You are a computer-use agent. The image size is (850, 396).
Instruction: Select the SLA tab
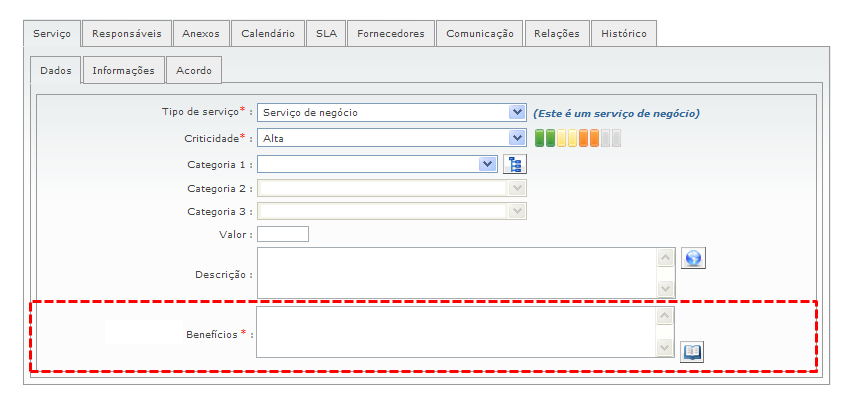click(326, 34)
